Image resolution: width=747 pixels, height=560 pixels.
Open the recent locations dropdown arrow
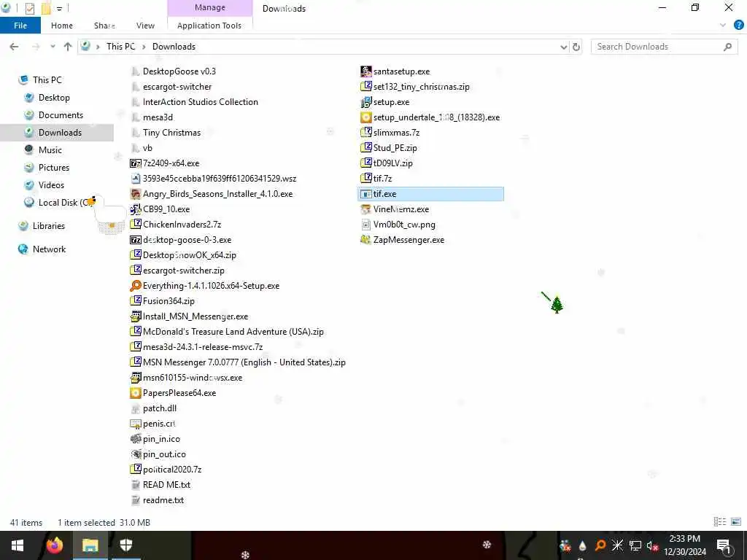tap(53, 47)
